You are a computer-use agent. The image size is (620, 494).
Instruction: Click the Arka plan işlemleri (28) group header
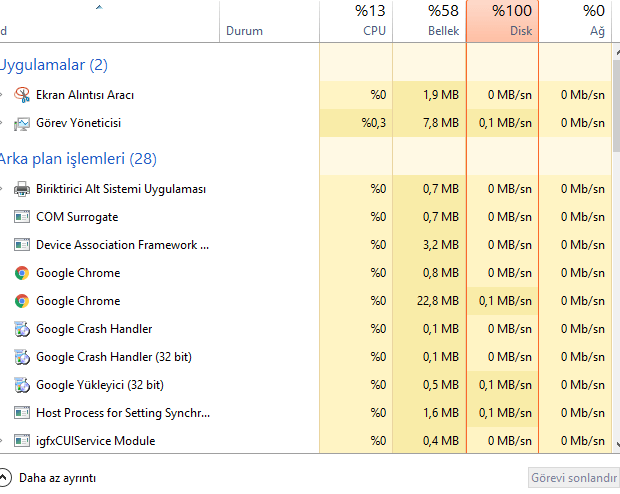coord(78,159)
